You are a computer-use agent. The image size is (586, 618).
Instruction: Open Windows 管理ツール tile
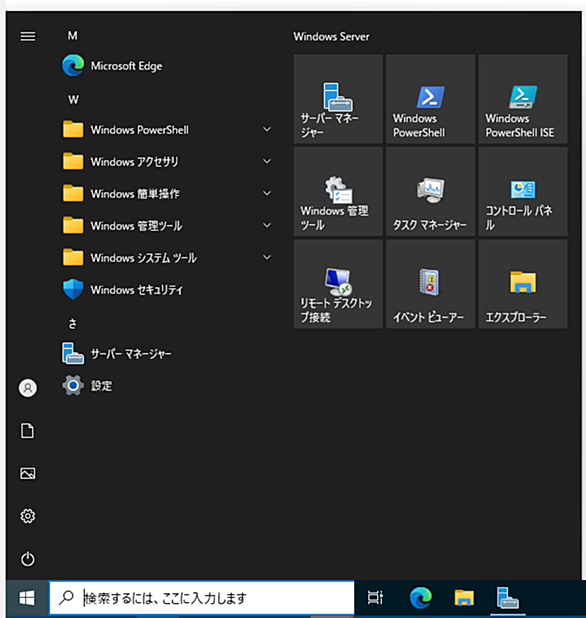point(338,192)
